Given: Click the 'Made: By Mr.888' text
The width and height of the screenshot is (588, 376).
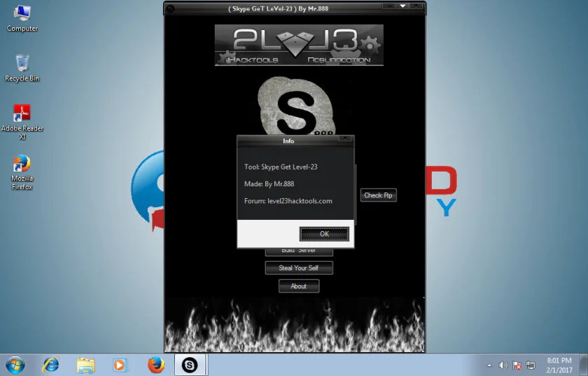Looking at the screenshot, I should pos(269,184).
